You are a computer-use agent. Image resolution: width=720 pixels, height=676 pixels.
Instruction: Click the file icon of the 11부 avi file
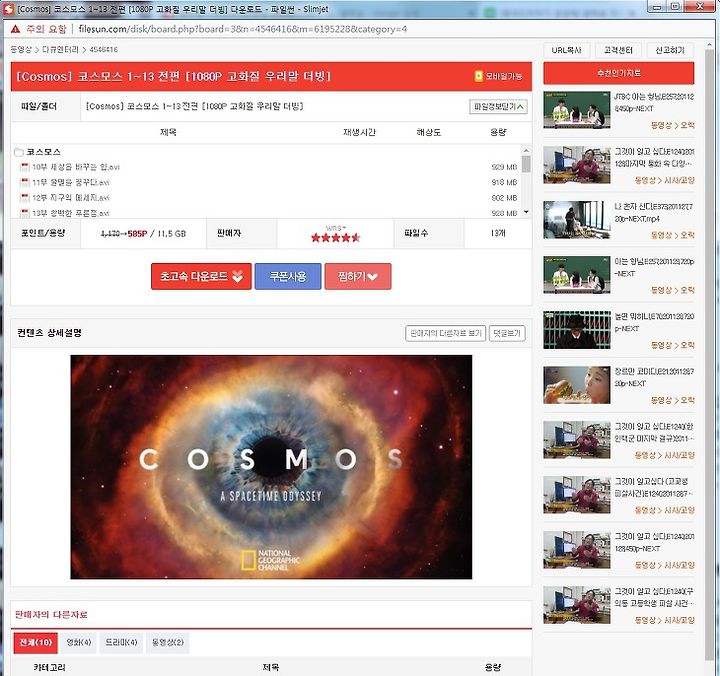25,182
